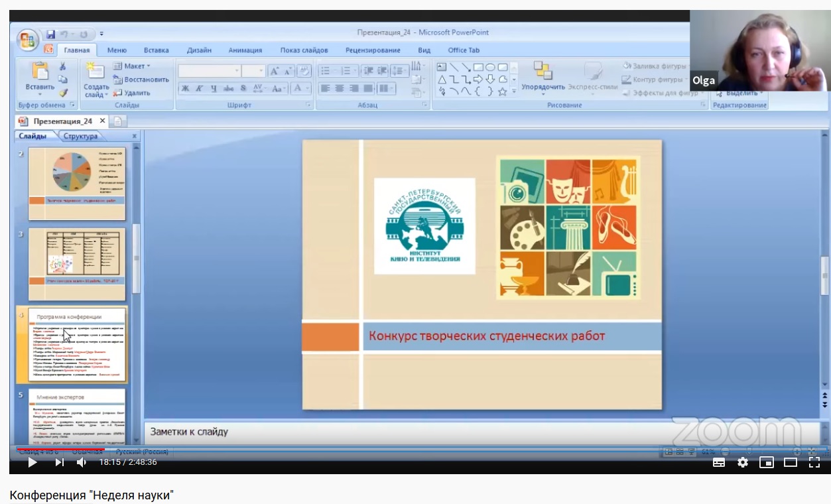Skip to next video in player

click(x=59, y=462)
